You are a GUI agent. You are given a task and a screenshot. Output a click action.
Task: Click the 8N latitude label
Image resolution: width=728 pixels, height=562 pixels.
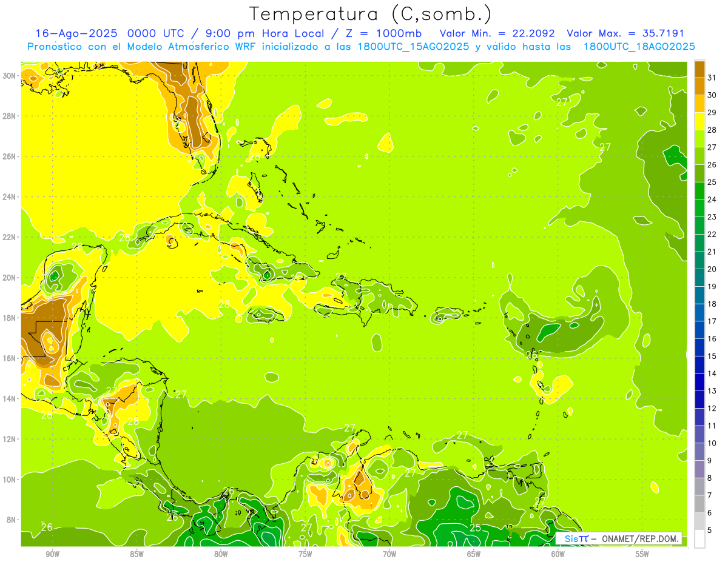(12, 520)
